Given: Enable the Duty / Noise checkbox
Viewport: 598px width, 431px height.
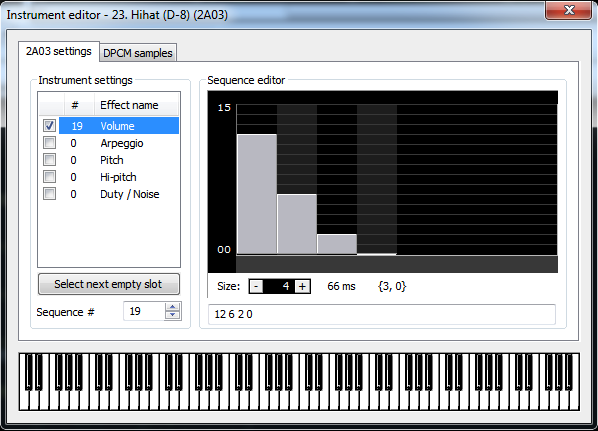Looking at the screenshot, I should click(50, 194).
